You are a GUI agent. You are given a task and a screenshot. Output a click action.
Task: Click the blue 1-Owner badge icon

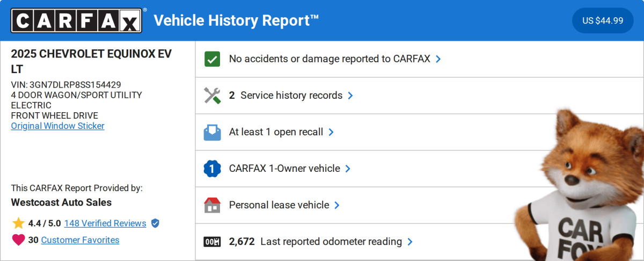(x=213, y=169)
